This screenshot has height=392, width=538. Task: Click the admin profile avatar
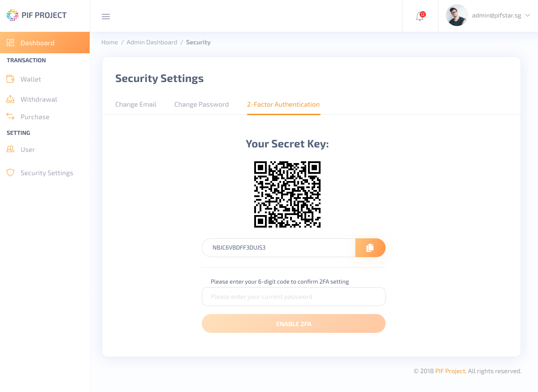pyautogui.click(x=457, y=15)
